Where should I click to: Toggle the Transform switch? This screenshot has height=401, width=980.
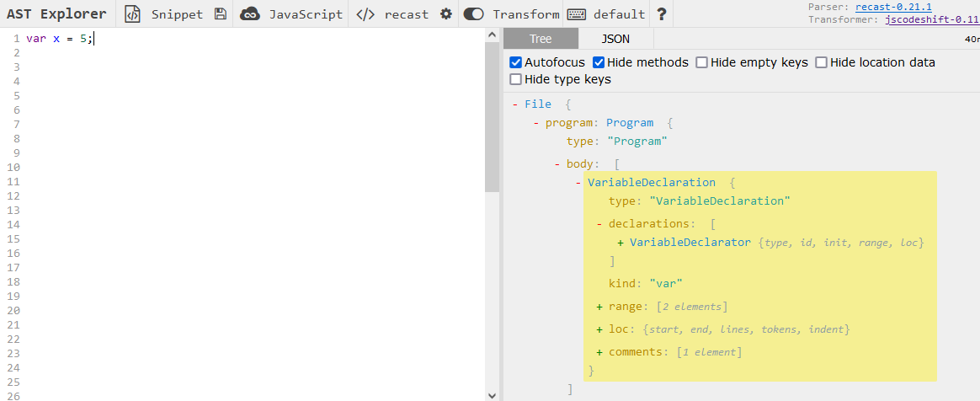click(474, 13)
